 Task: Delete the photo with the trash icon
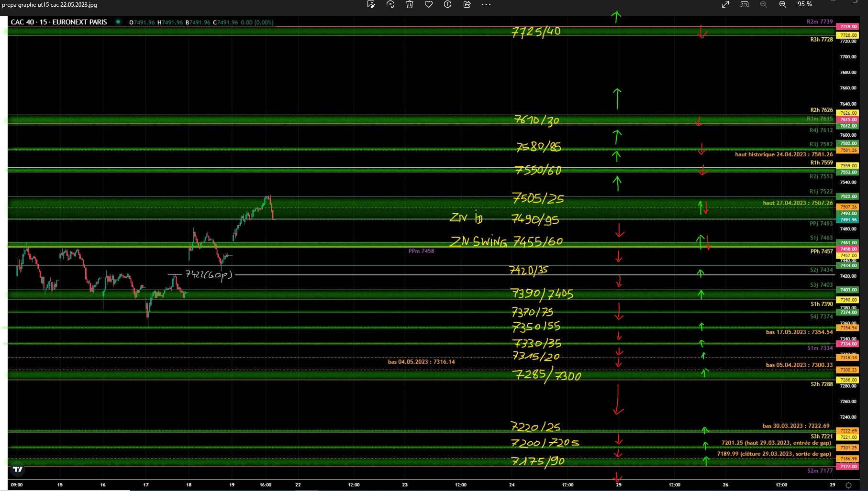(x=410, y=4)
